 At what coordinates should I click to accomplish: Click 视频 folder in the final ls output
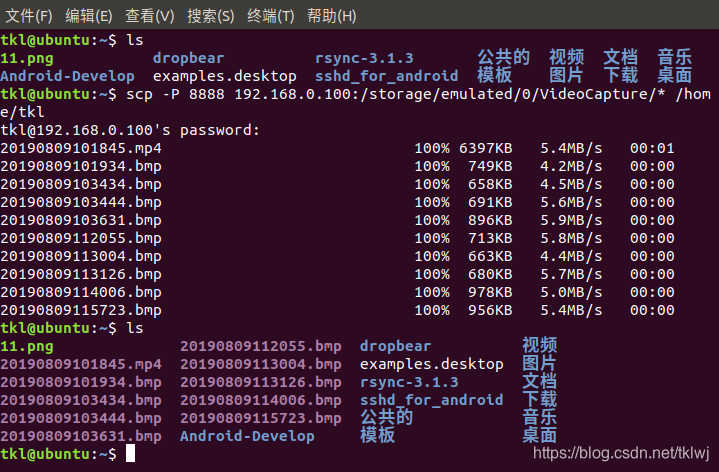click(539, 345)
